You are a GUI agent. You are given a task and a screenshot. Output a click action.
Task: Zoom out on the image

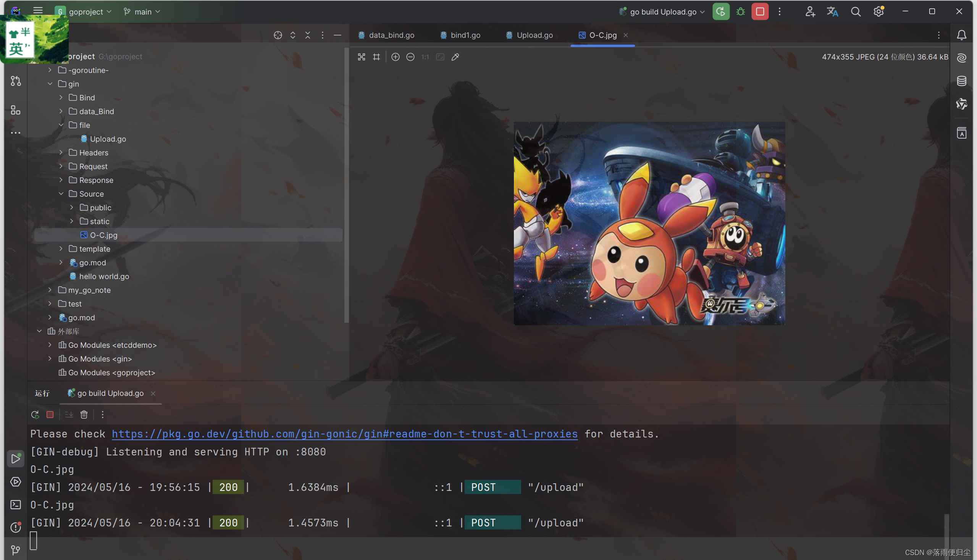(x=410, y=57)
